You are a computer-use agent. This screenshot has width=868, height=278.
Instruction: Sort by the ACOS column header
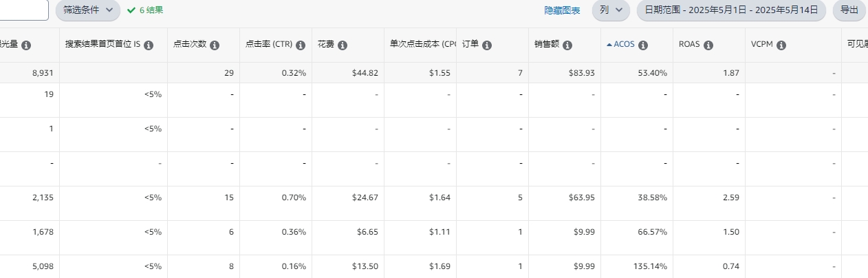click(x=624, y=45)
